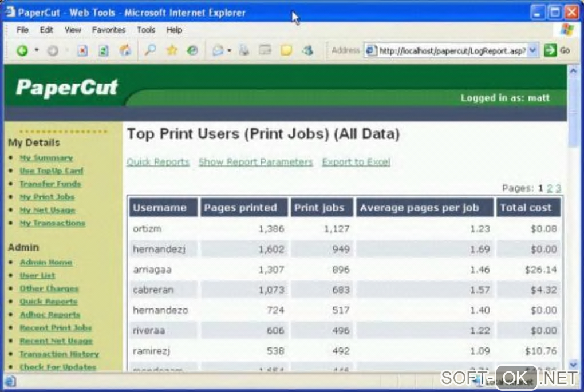Open Transfer Funds link
Image resolution: width=584 pixels, height=392 pixels.
[50, 184]
